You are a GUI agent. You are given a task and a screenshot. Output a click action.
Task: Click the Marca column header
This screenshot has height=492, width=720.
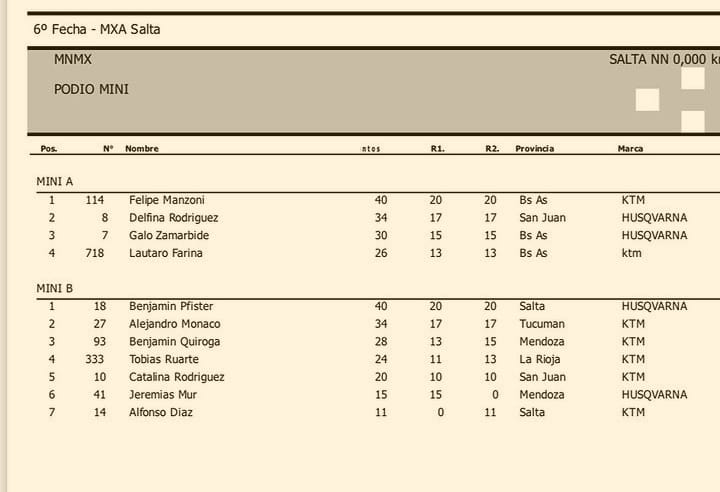[630, 149]
